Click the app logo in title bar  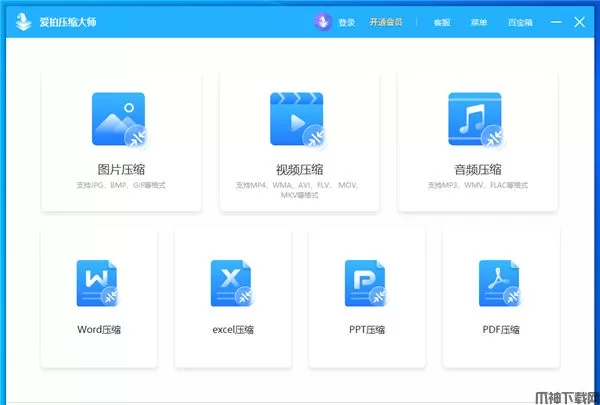(x=19, y=21)
